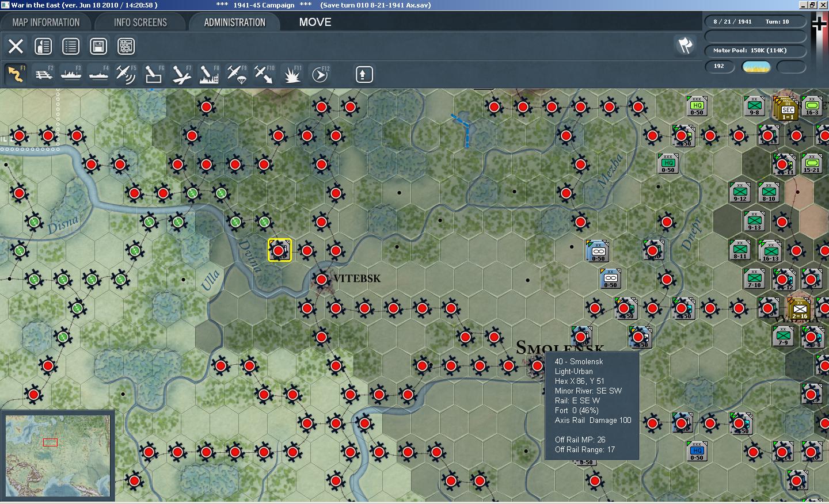Choose F8 bomb city mode
Viewport: 829px width, 504px height.
(209, 74)
